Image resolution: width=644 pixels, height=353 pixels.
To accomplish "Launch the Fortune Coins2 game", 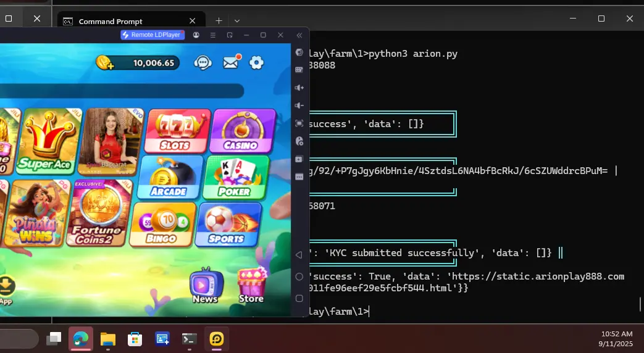I will click(99, 213).
